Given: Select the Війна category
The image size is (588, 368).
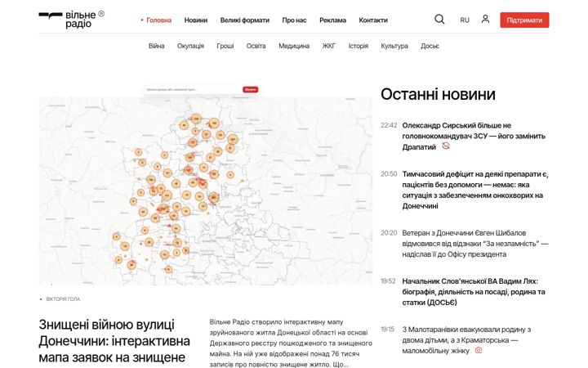Looking at the screenshot, I should (156, 46).
